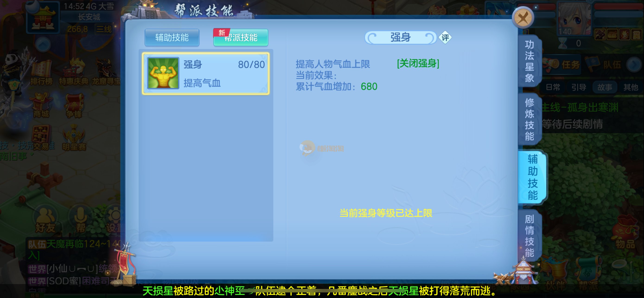Toggle 关闭强身 to disable the skill
The image size is (644, 298).
418,63
